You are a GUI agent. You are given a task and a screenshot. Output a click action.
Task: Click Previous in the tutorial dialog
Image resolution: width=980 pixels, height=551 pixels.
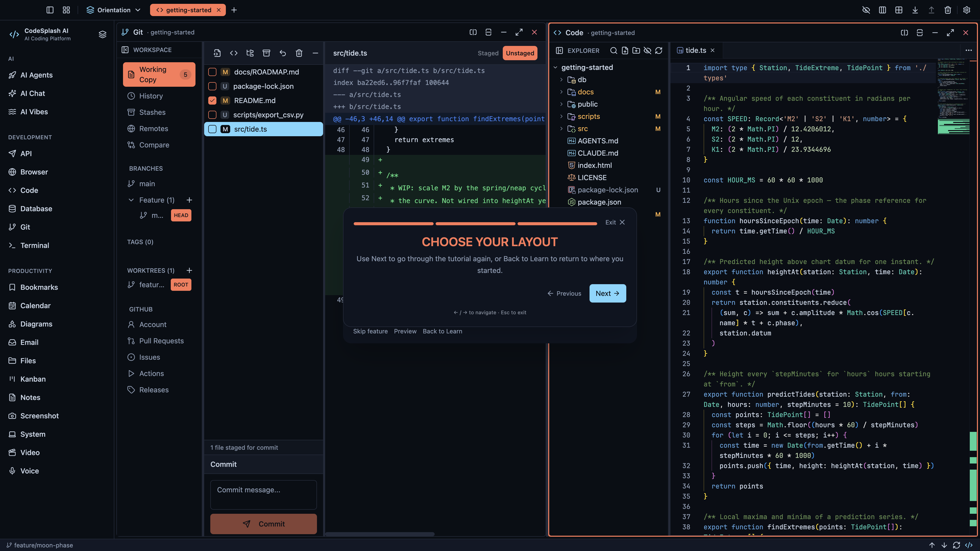tap(564, 293)
